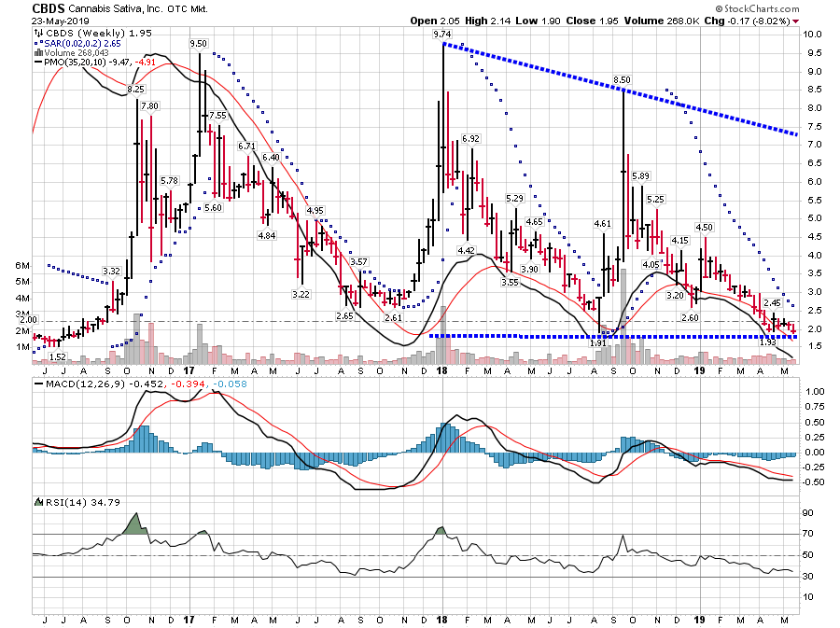The width and height of the screenshot is (840, 628).
Task: Click the 9.50 high price label
Action: click(198, 44)
